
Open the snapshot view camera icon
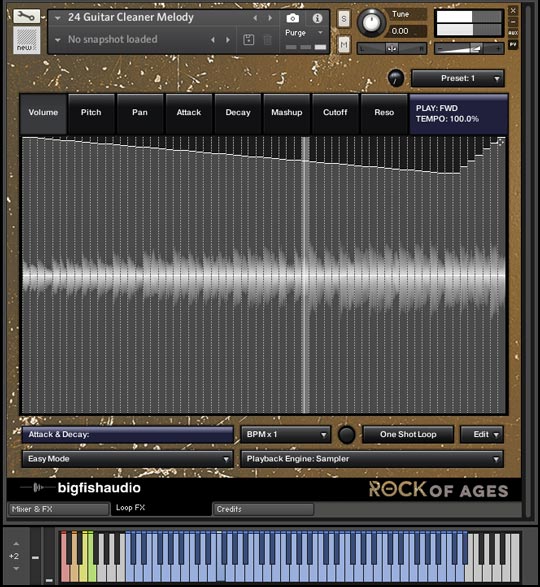point(292,18)
